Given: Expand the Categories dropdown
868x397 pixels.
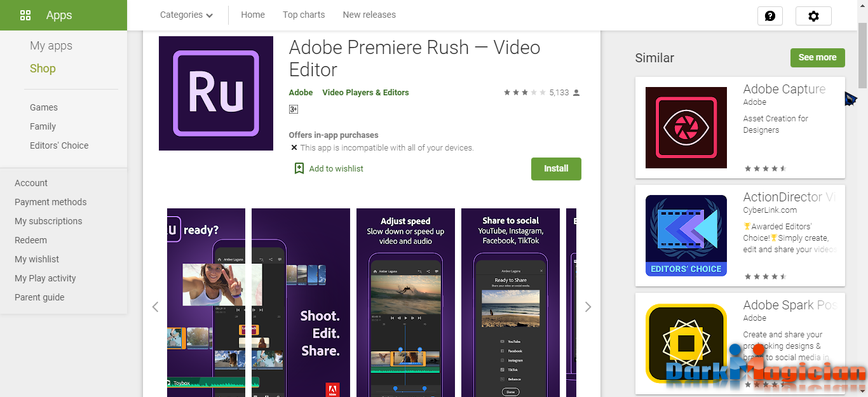Looking at the screenshot, I should tap(186, 15).
